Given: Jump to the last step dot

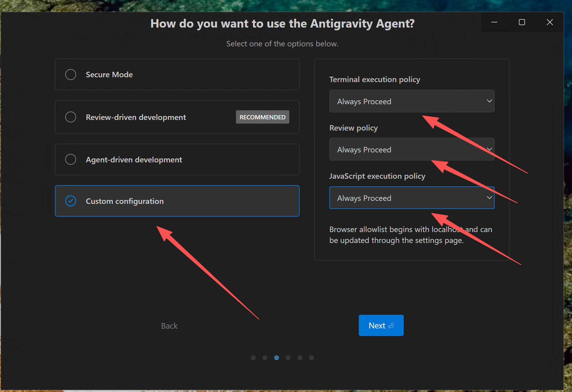Looking at the screenshot, I should click(x=311, y=358).
